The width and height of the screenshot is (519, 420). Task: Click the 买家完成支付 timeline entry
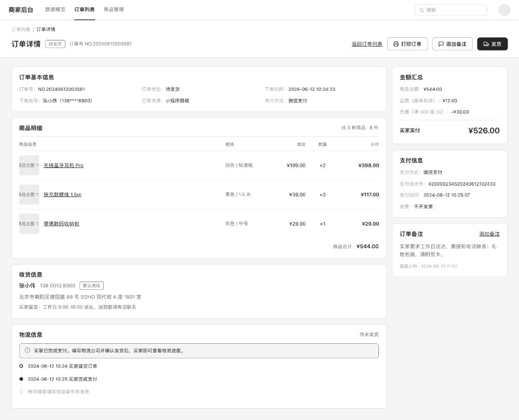point(63,379)
